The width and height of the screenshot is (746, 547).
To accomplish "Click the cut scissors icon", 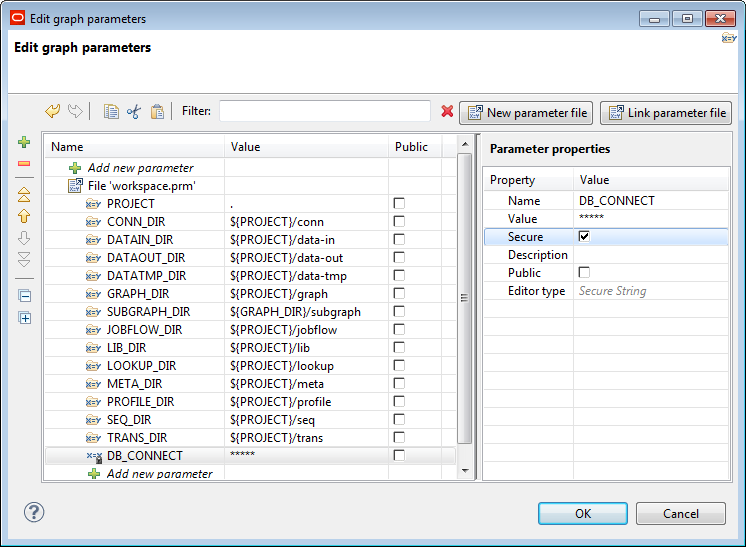I will point(134,112).
